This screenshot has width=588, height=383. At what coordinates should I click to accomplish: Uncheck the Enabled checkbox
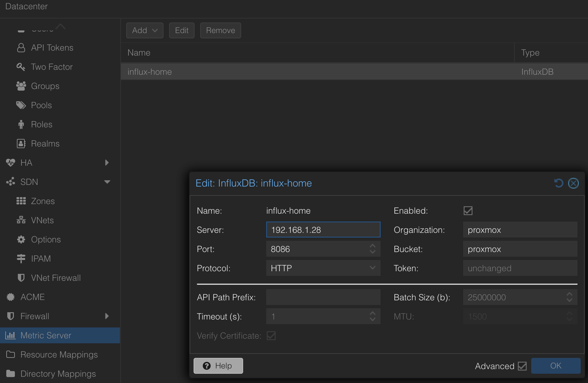click(x=468, y=211)
